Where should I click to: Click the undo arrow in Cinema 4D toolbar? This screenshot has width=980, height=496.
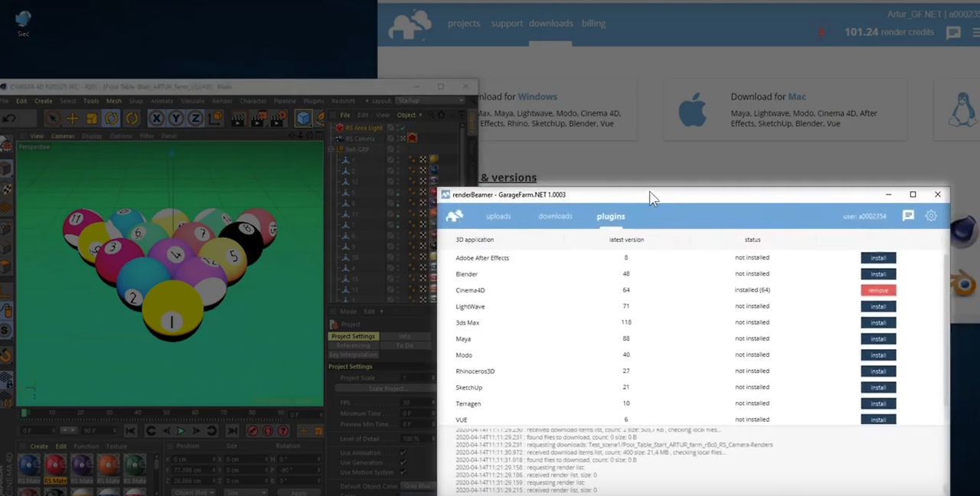pos(9,118)
